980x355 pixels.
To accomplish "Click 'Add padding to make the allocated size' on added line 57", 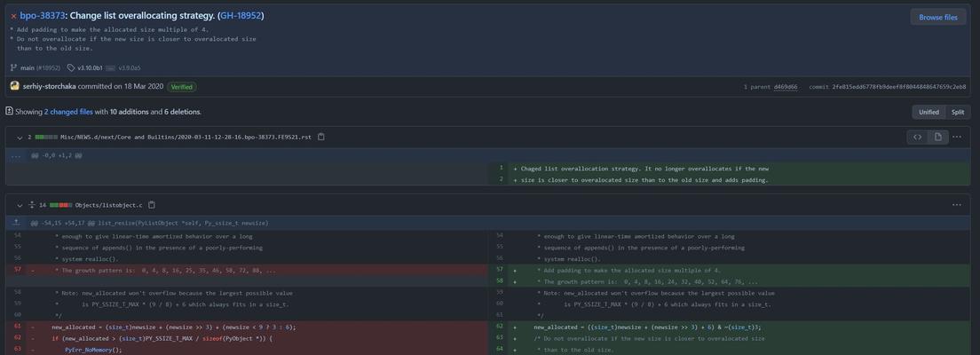I will point(628,271).
